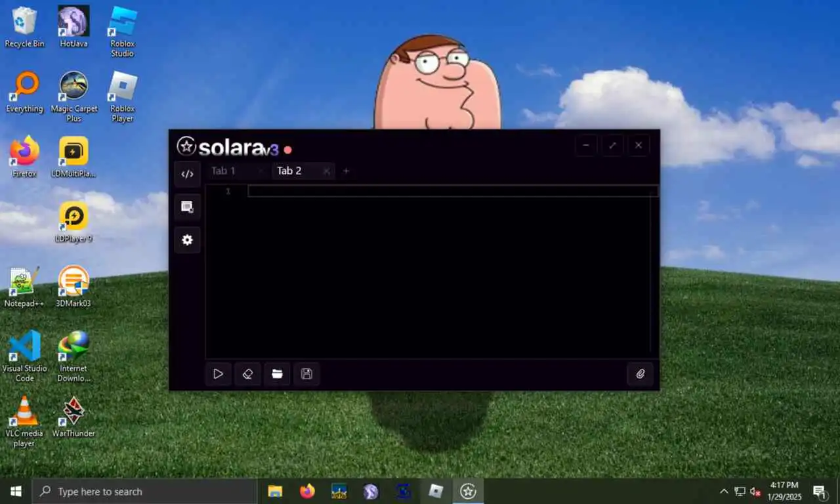Open a script file with the folder icon
Image resolution: width=840 pixels, height=504 pixels.
(x=277, y=374)
